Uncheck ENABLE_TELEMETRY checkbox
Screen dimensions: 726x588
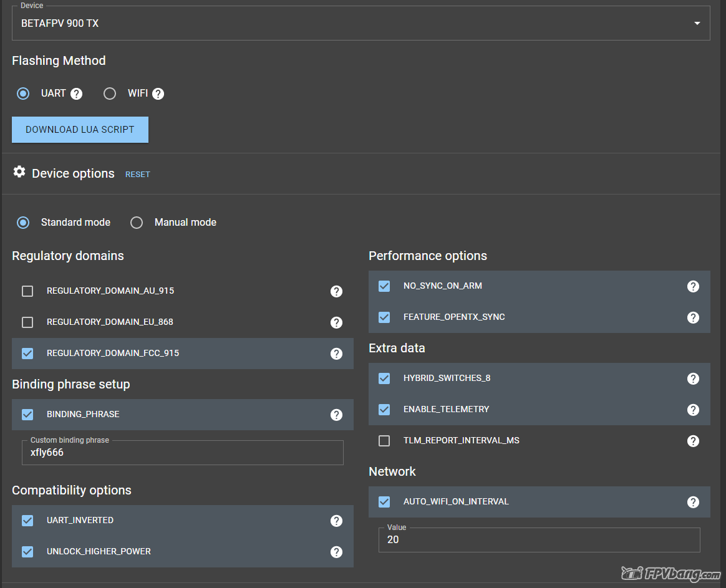(x=384, y=409)
